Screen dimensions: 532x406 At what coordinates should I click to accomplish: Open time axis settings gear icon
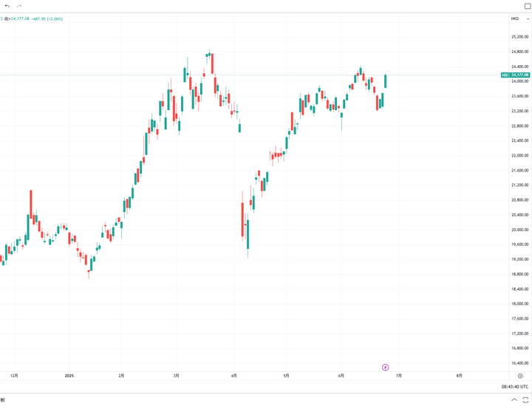tap(520, 376)
